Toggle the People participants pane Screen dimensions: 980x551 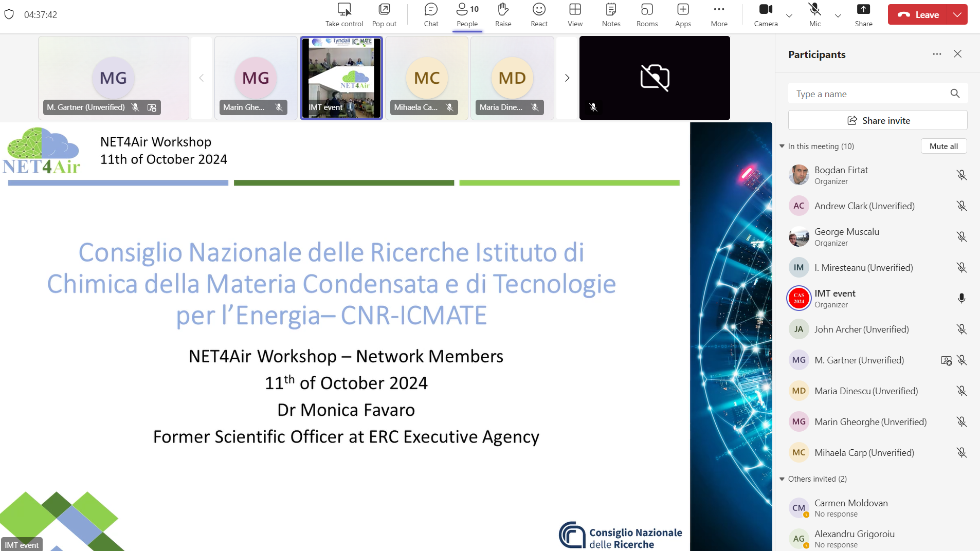pos(467,15)
